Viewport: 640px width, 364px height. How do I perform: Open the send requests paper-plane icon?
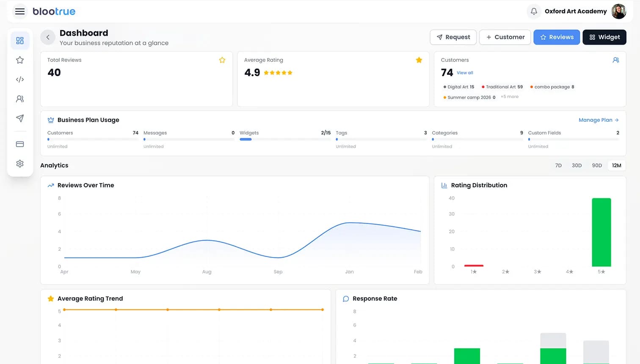click(x=19, y=118)
